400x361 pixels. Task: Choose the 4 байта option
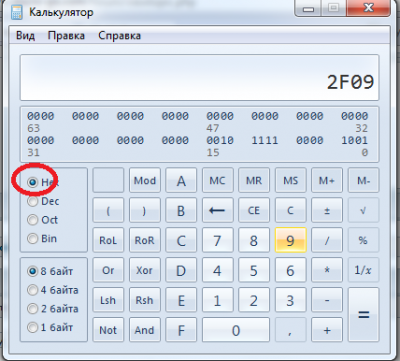pos(33,290)
